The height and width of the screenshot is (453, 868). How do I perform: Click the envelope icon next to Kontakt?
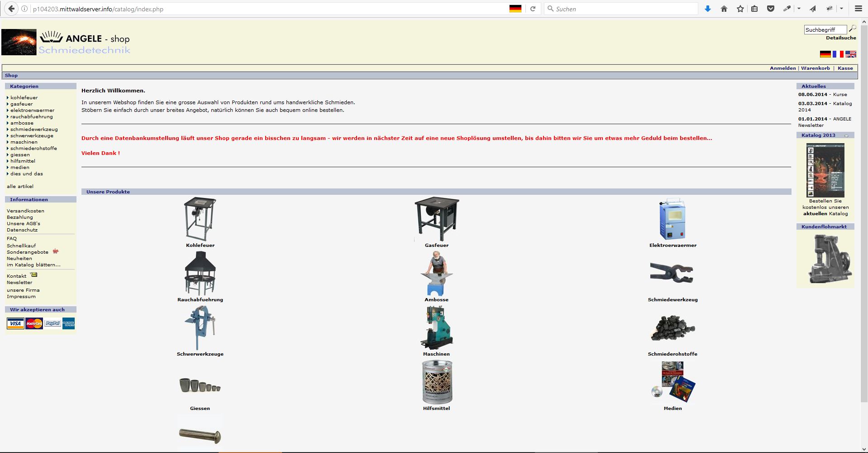(34, 275)
